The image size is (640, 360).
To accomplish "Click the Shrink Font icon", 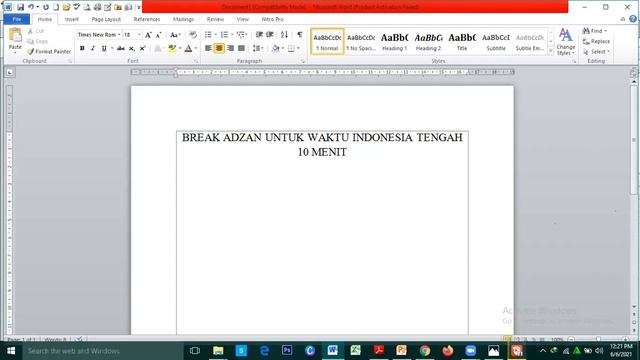I will 158,35.
